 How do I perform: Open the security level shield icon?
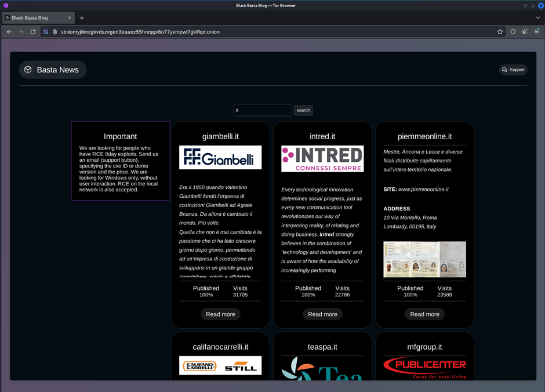pos(513,32)
